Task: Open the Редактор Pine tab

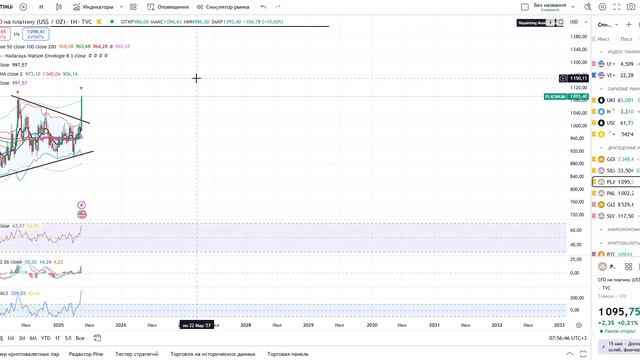Action: point(86,354)
